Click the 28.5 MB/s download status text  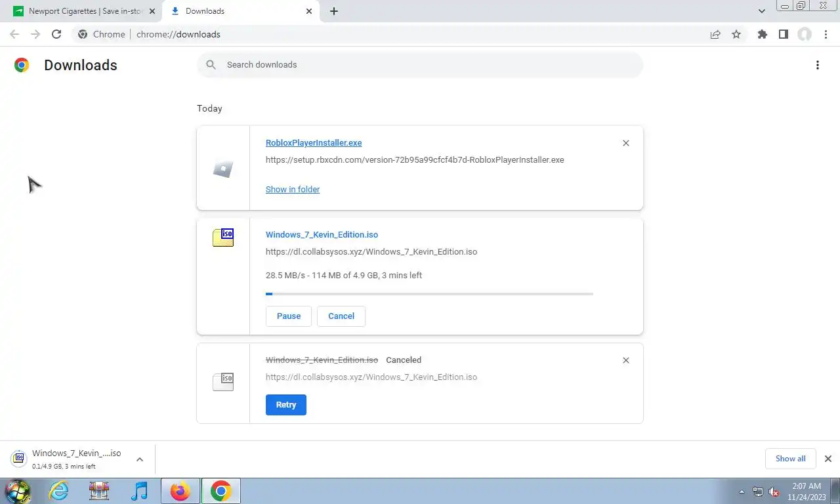(x=344, y=276)
